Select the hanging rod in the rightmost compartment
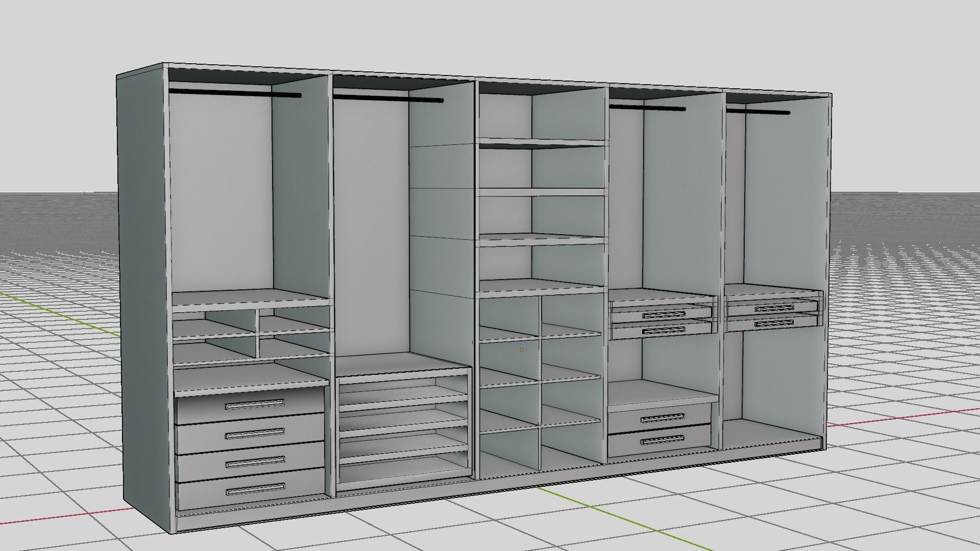Image resolution: width=980 pixels, height=551 pixels. pyautogui.click(x=758, y=110)
